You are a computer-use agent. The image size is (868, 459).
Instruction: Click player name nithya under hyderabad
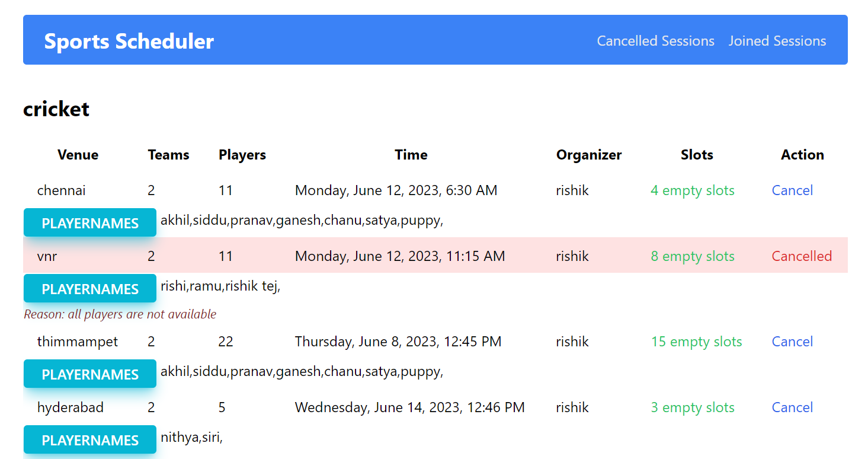(178, 437)
